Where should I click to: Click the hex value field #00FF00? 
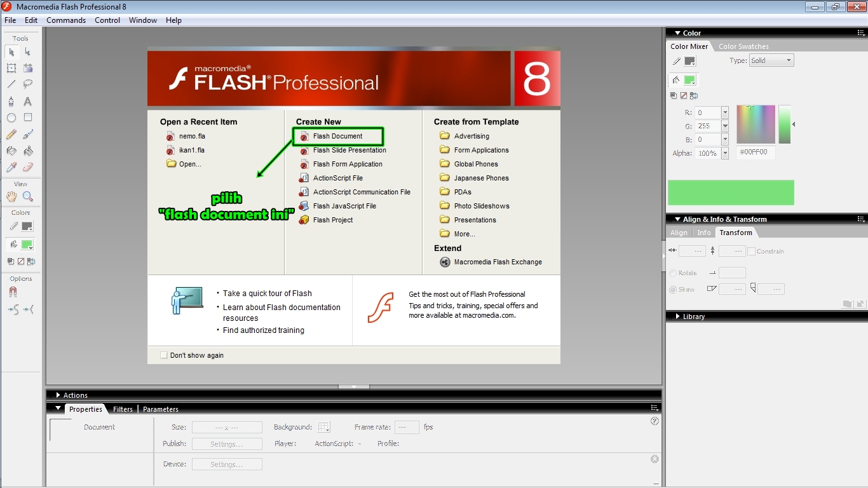[x=756, y=153]
